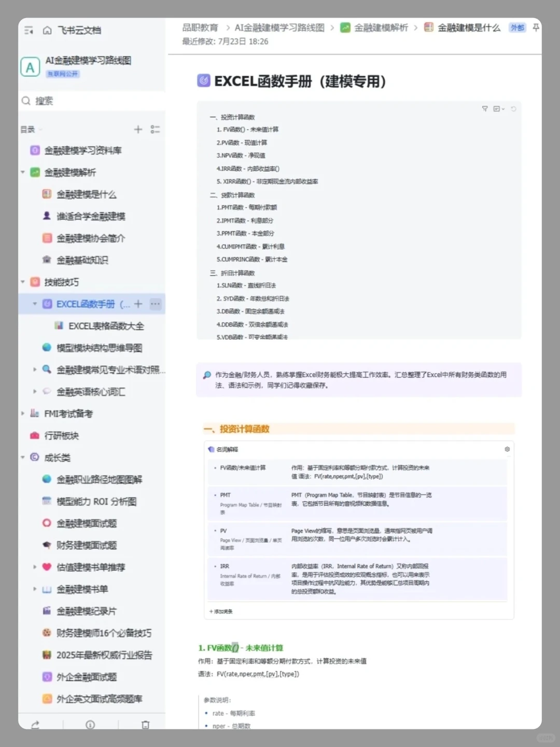
Task: Open 2025年最新权威行业报告 page
Action: 104,655
